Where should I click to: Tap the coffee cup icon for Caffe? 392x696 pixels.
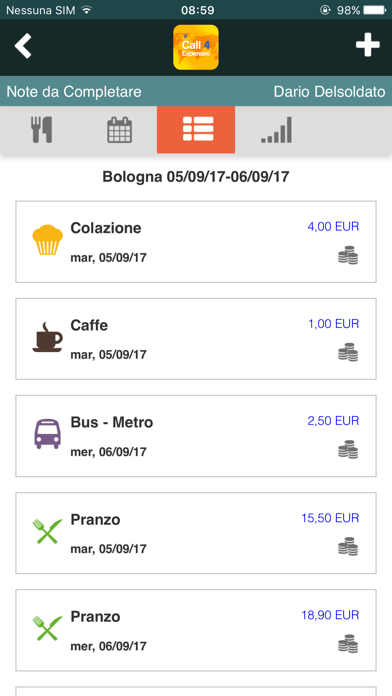[47, 338]
